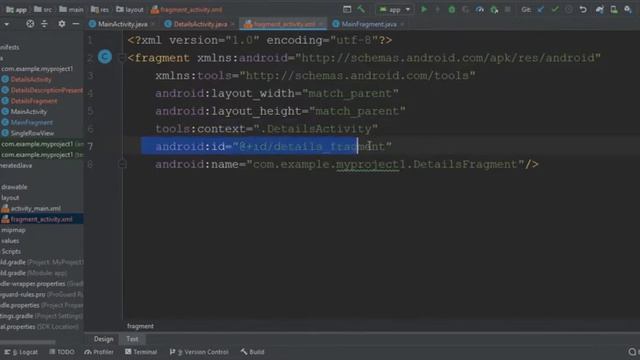
Task: Start debugging with the bug icon
Action: (451, 9)
